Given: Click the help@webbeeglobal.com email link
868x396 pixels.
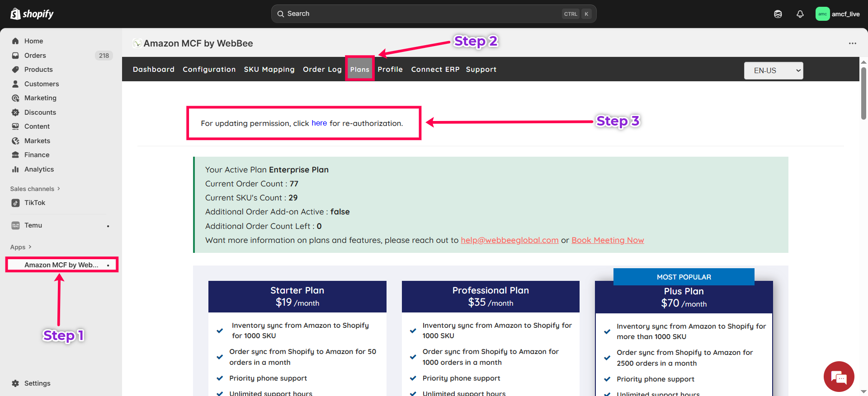Looking at the screenshot, I should click(x=509, y=240).
